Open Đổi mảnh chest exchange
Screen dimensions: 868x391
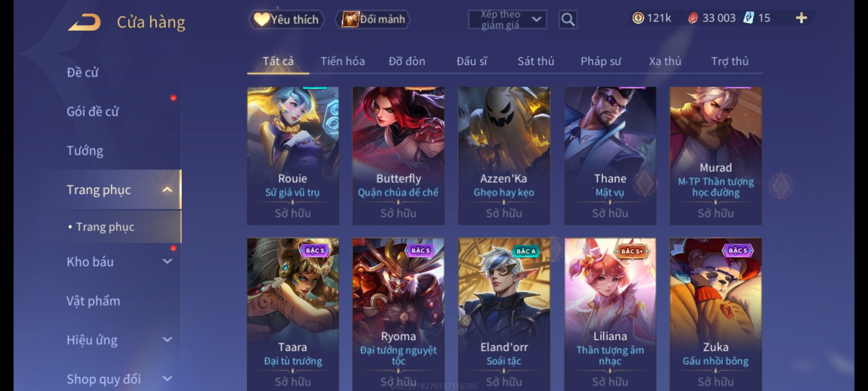pyautogui.click(x=373, y=20)
